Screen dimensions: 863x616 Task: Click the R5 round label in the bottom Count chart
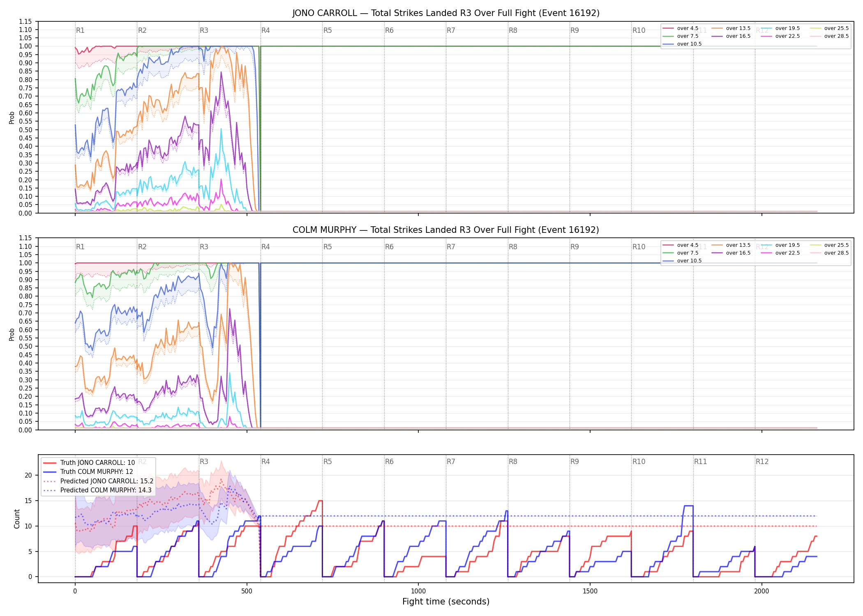point(328,462)
